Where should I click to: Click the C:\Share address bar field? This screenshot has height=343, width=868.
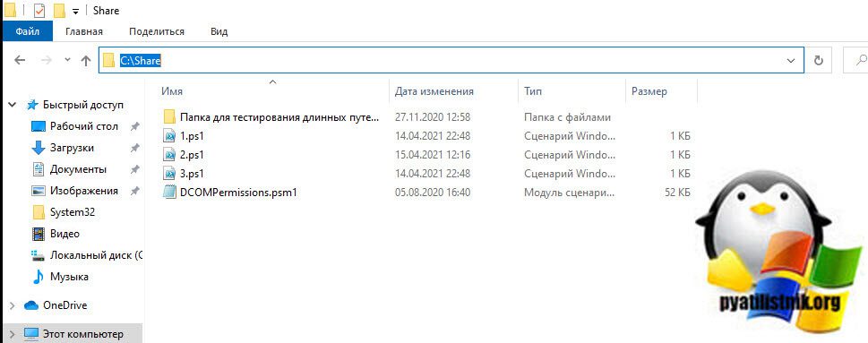[x=451, y=60]
